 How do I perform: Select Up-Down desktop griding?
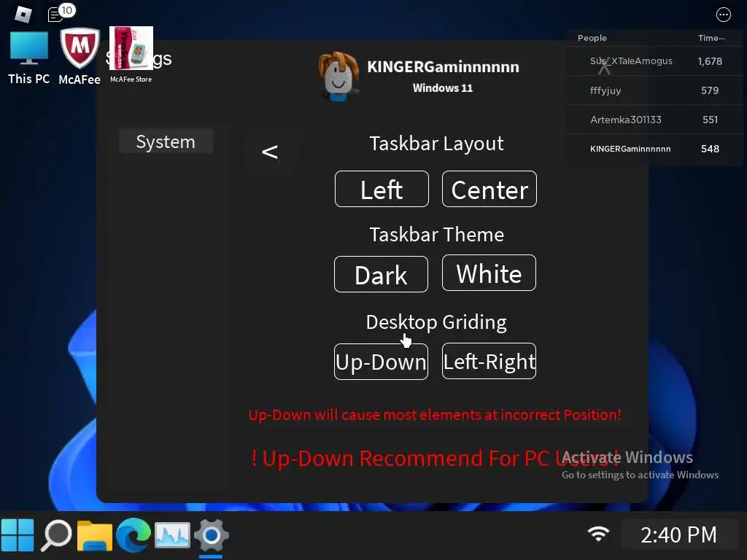click(x=381, y=362)
